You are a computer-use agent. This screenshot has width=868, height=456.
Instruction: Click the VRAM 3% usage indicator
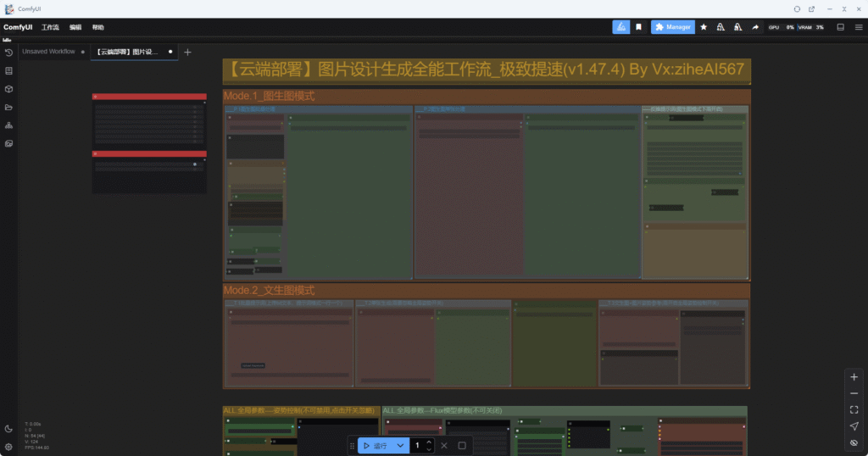[811, 27]
